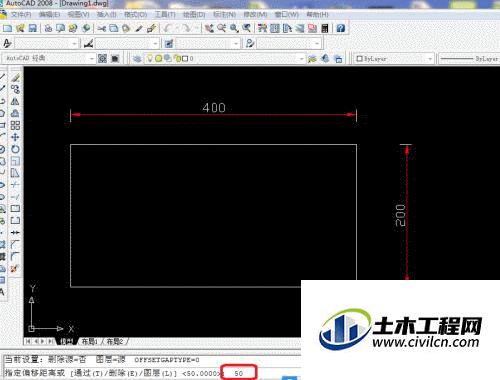Open the 文件(F) menu
This screenshot has width=500, height=380.
(21, 15)
